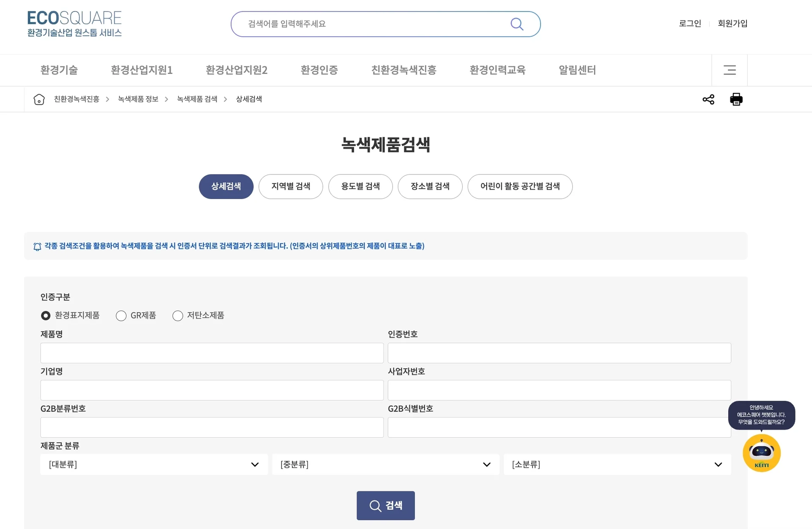Click the ECOSQUARE logo
812x529 pixels.
click(x=74, y=24)
